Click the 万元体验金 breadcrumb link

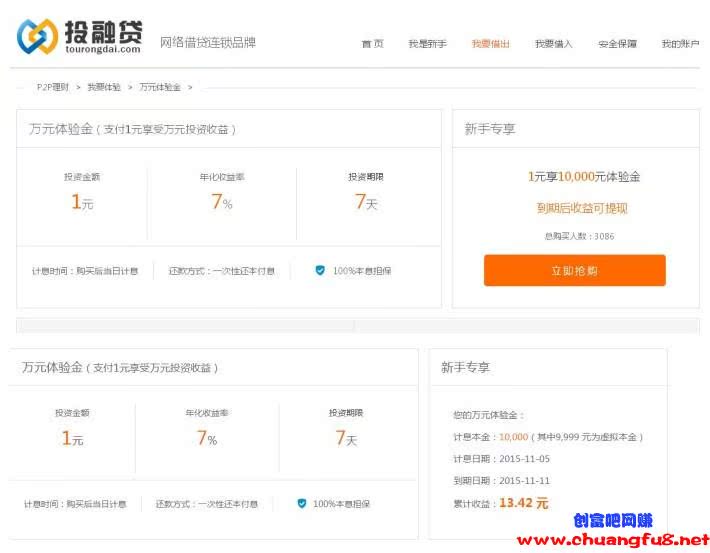tap(160, 87)
